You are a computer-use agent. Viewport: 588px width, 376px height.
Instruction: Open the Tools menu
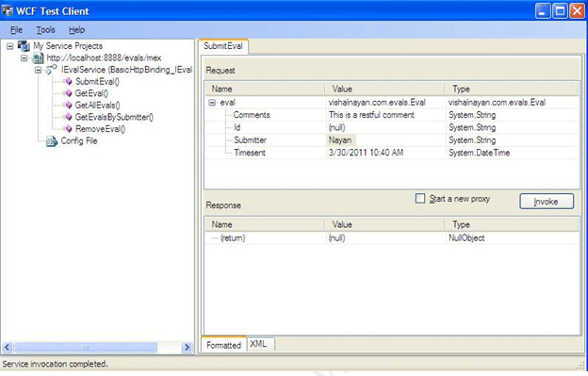[x=45, y=29]
